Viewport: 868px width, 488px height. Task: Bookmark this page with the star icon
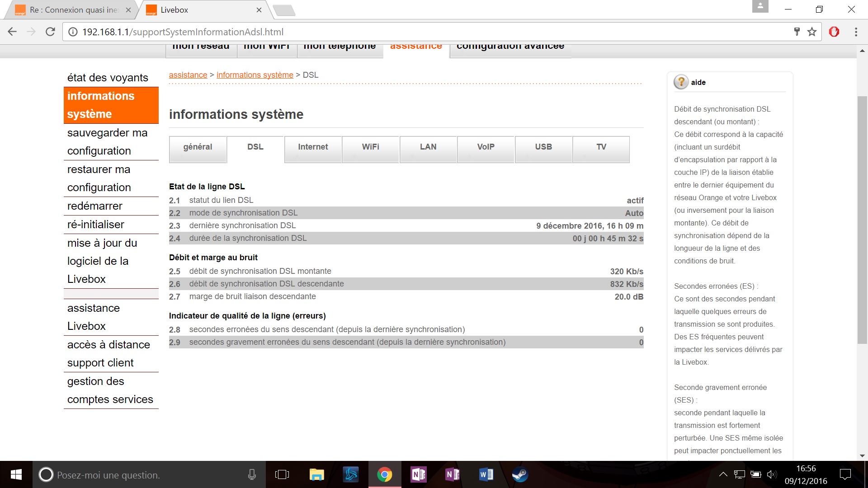point(812,32)
